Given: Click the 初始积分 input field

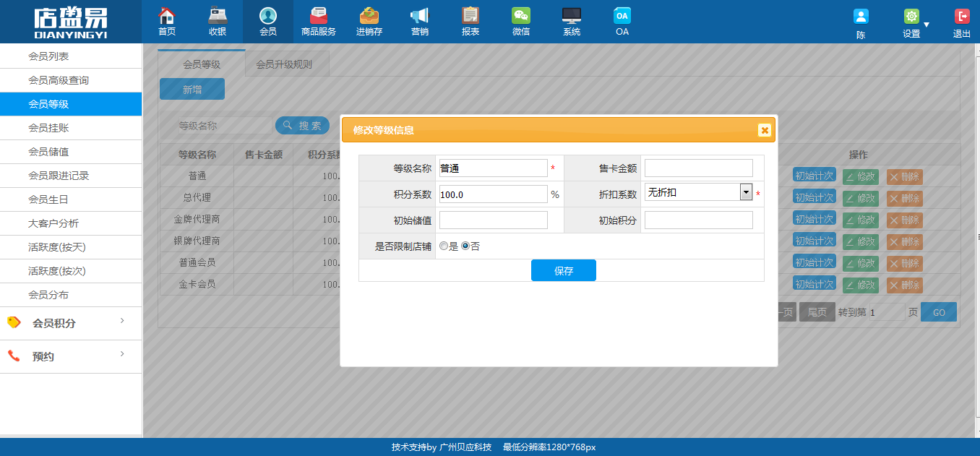Looking at the screenshot, I should (699, 220).
